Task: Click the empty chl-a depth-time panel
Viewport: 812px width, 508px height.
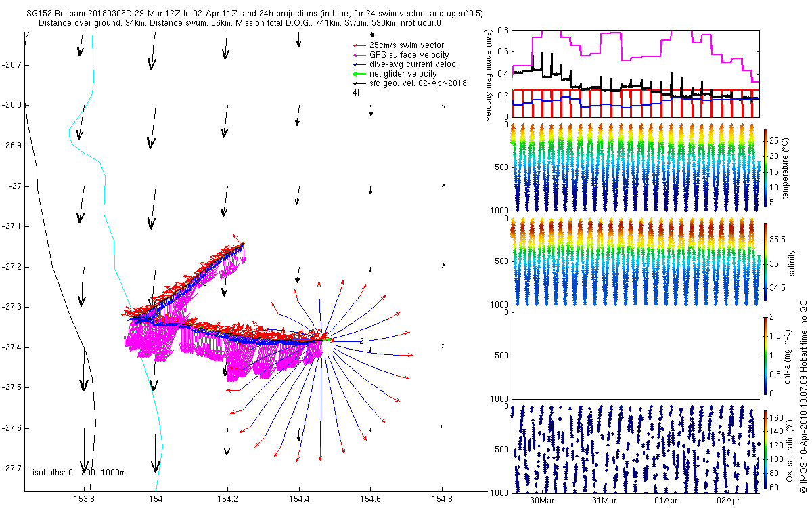Action: coord(635,356)
